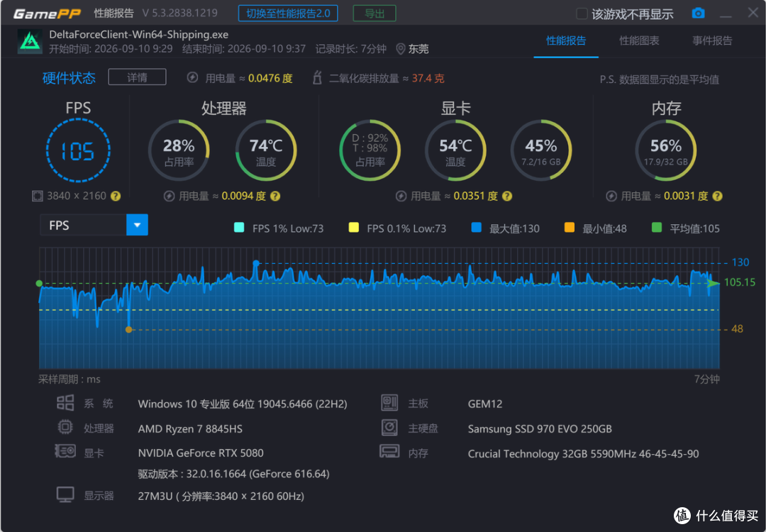Click the Crucial Technology 32GB memory text
The height and width of the screenshot is (532, 766).
point(583,454)
